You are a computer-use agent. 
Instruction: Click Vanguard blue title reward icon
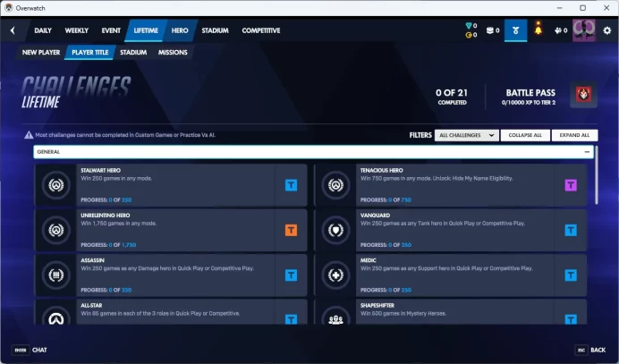[571, 230]
